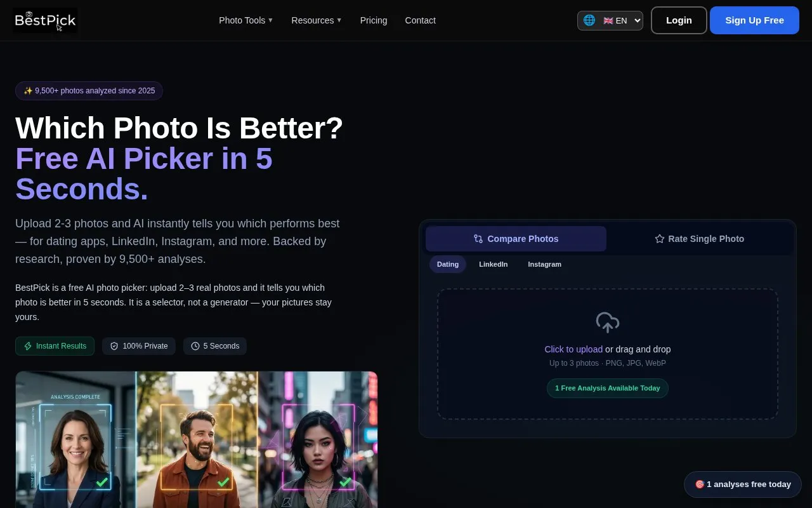This screenshot has width=812, height=508.
Task: Switch to the Compare Photos tab
Action: coord(516,239)
